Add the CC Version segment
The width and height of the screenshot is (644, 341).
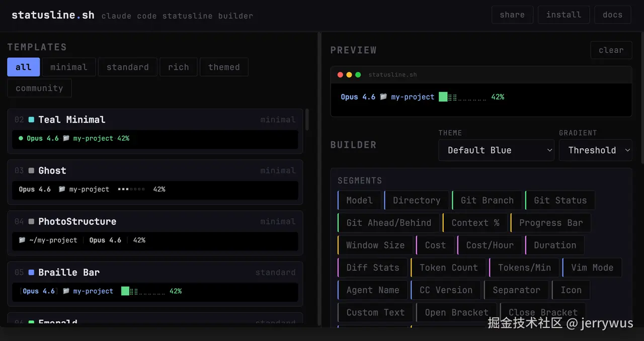(x=446, y=290)
